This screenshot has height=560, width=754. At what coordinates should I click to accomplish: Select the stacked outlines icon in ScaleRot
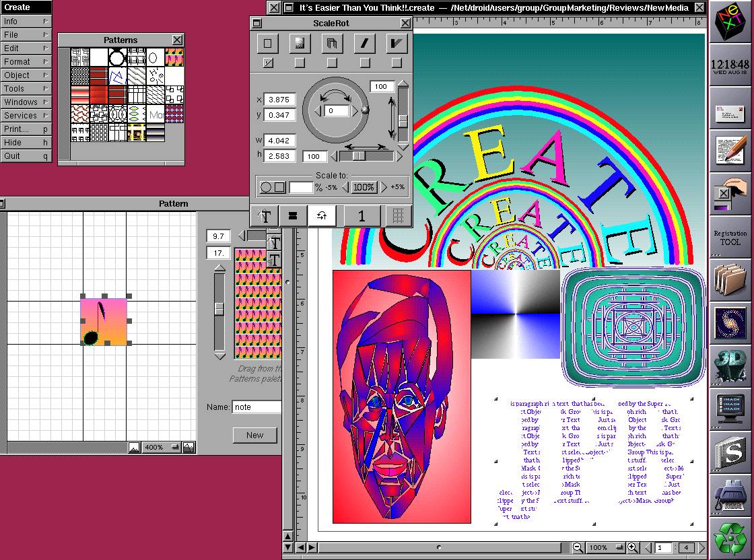click(332, 43)
